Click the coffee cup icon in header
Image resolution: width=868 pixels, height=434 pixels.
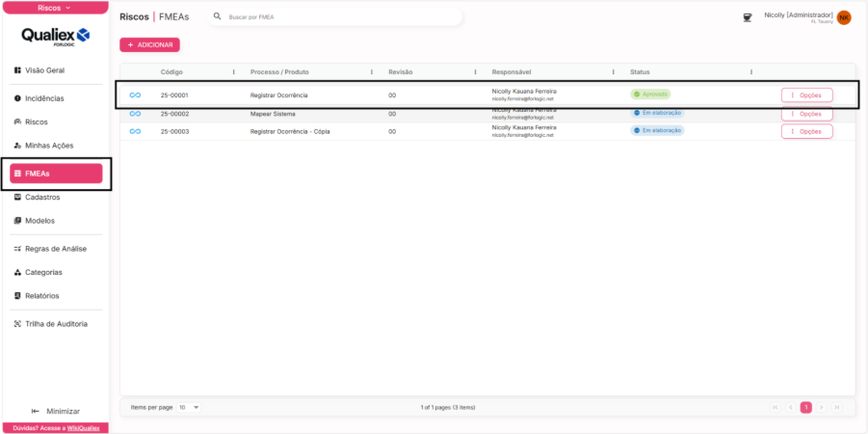point(747,17)
